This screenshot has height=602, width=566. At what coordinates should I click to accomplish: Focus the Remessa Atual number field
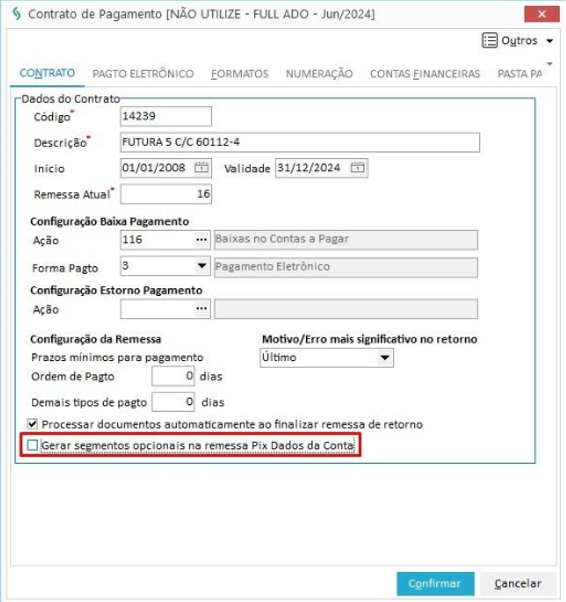coord(166,194)
